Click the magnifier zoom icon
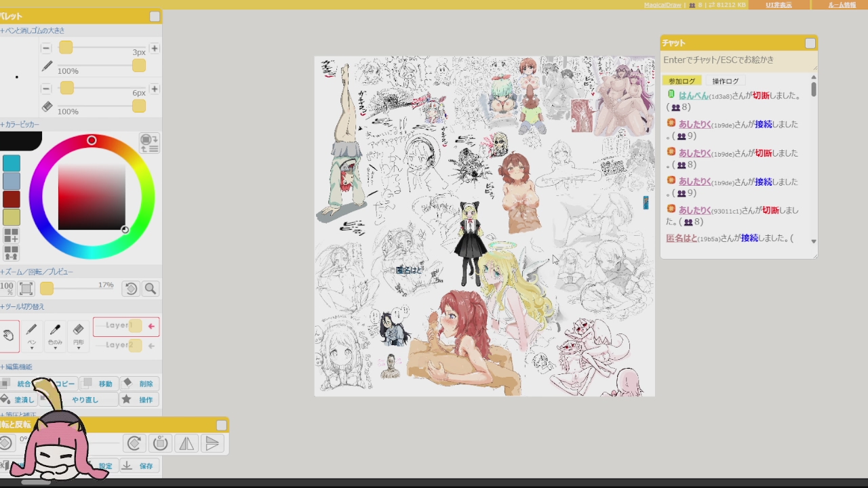Screen dimensions: 868x488 [151, 289]
